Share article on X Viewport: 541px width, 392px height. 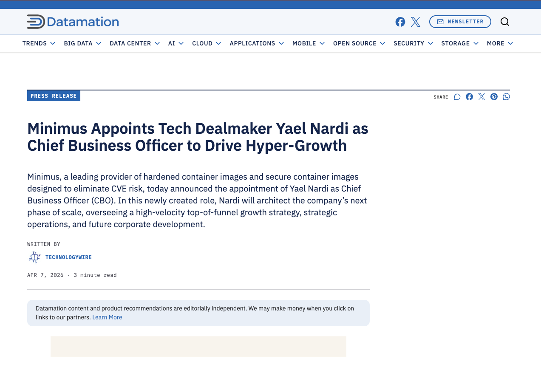pyautogui.click(x=482, y=97)
